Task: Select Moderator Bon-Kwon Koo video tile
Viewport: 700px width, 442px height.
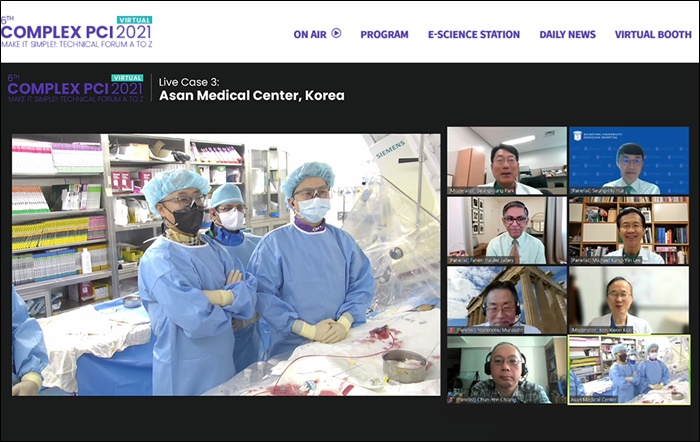Action: 629,300
